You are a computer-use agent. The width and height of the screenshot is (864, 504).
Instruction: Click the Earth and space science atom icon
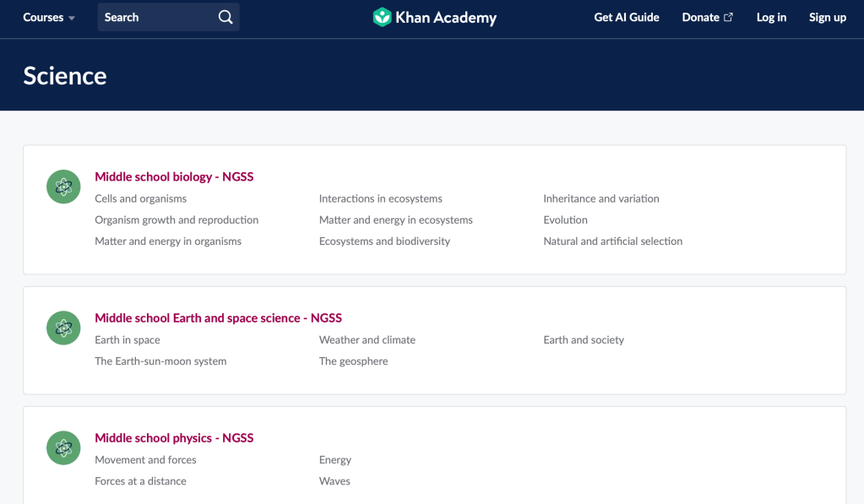[x=63, y=328]
